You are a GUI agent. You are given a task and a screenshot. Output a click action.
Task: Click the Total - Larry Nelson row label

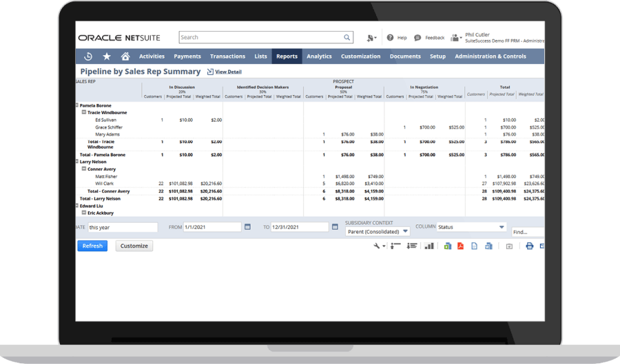[x=100, y=199]
